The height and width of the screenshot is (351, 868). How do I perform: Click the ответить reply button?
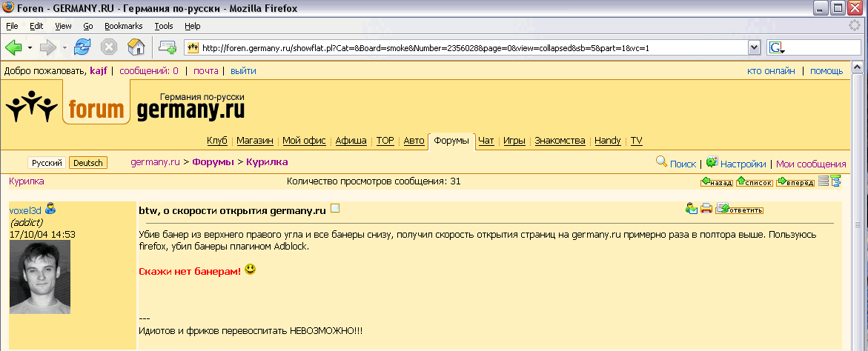tap(739, 210)
